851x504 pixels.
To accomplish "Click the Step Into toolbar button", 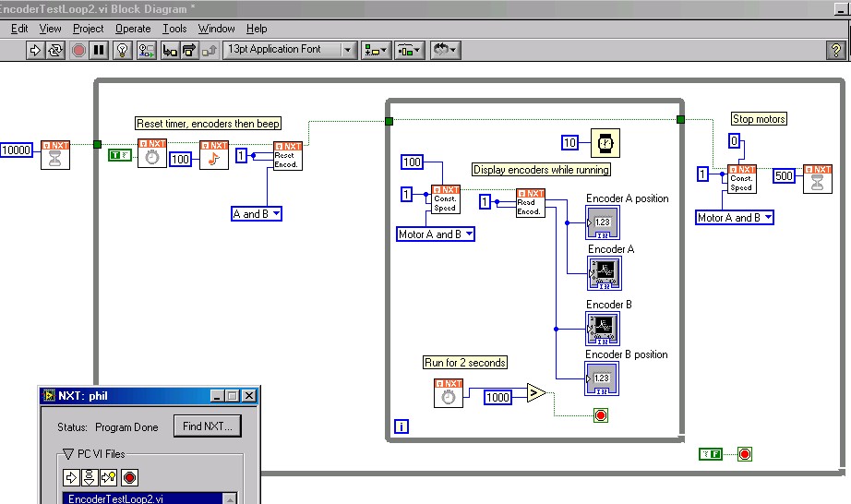I will [170, 51].
